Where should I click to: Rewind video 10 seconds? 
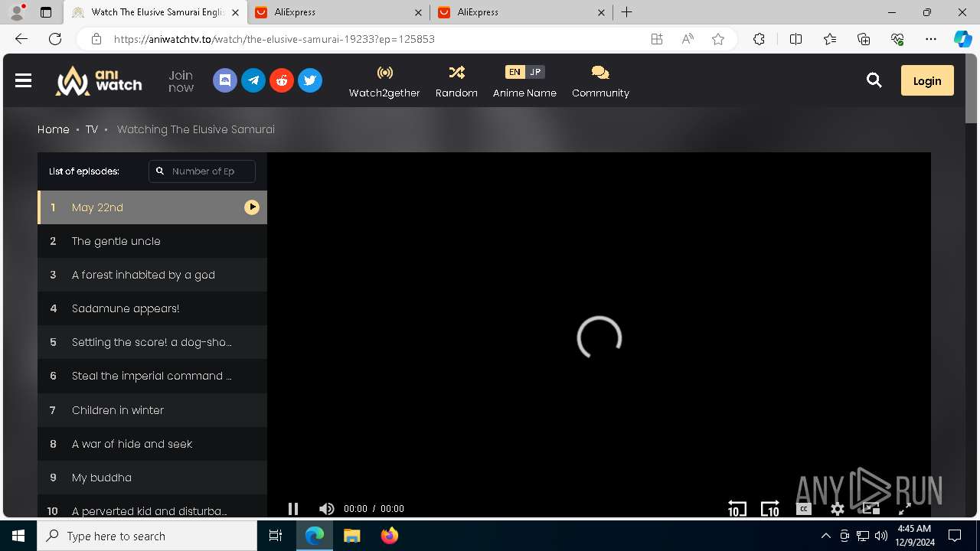click(x=737, y=508)
